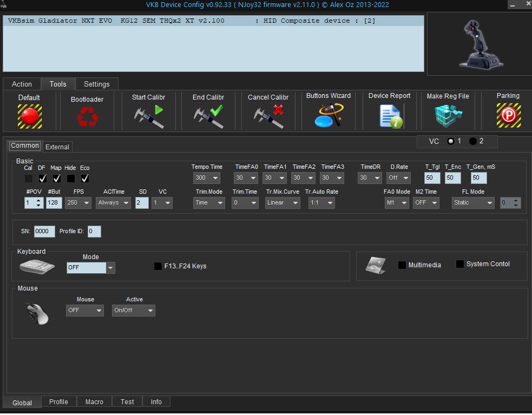The width and height of the screenshot is (532, 415).
Task: Select VC radio option 1
Action: [451, 141]
